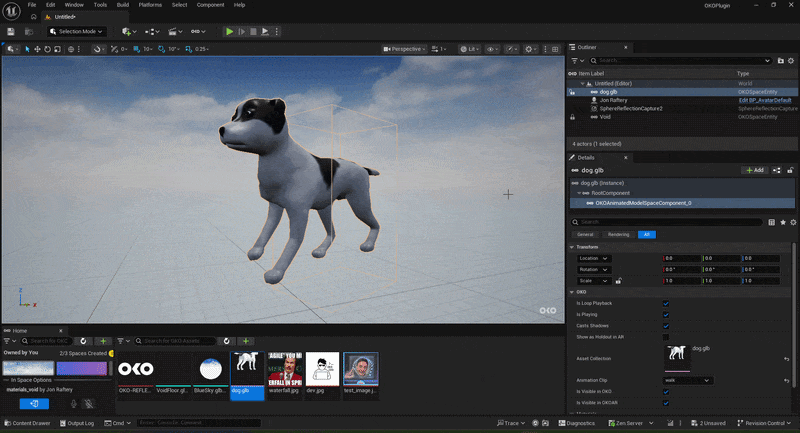This screenshot has height=433, width=800.
Task: Open the Platforms menu
Action: coord(150,5)
